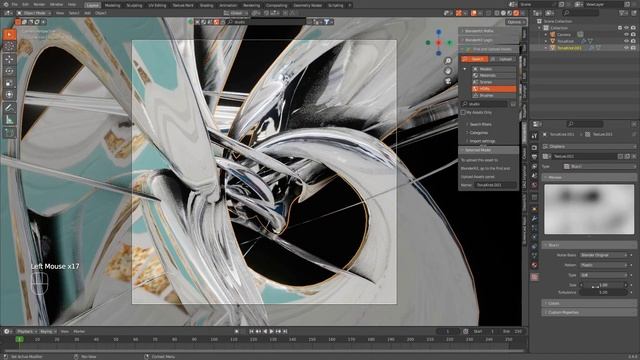640x360 pixels.
Task: Select Materials asset type
Action: [494, 76]
